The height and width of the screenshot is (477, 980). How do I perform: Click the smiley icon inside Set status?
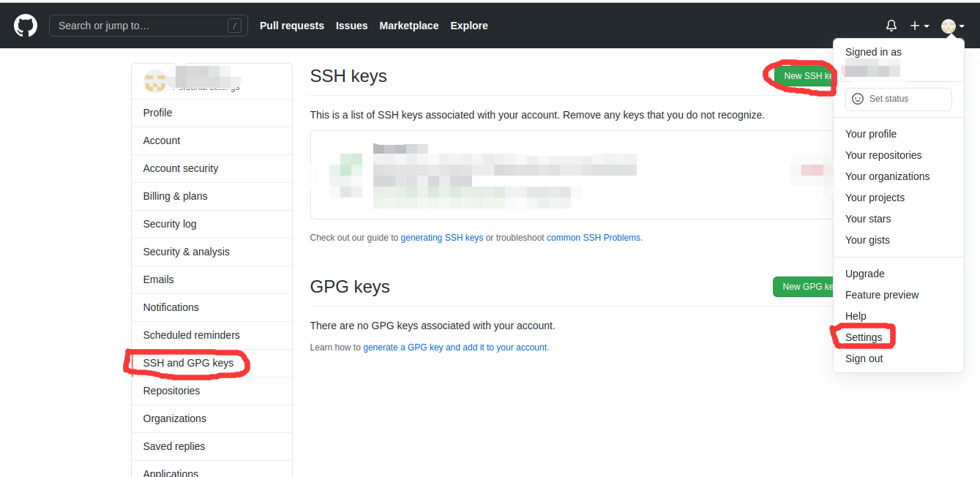[857, 99]
